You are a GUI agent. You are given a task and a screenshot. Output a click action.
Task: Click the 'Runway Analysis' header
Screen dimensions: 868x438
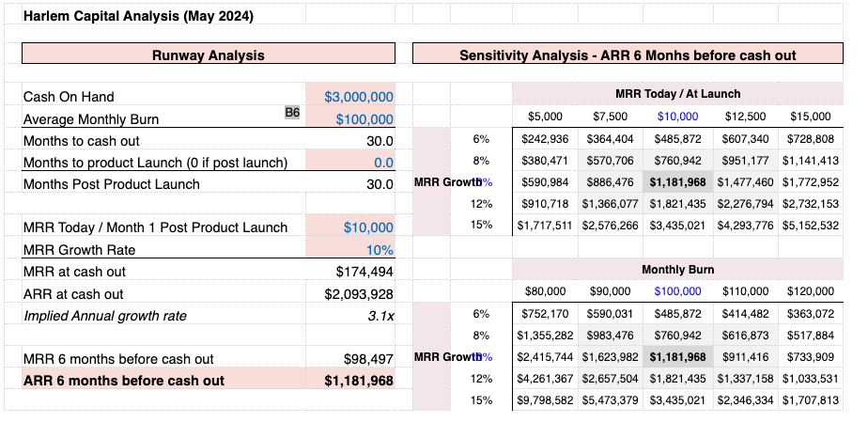tap(209, 55)
